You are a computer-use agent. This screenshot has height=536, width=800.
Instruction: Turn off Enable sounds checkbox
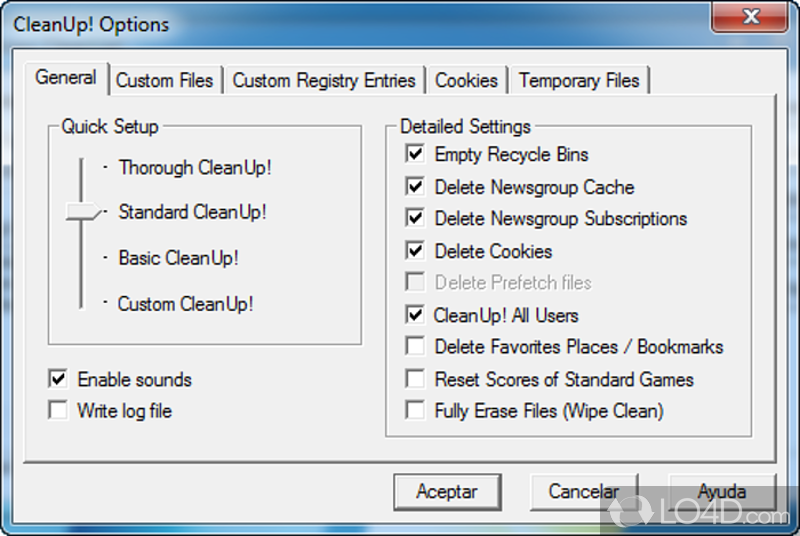point(59,380)
